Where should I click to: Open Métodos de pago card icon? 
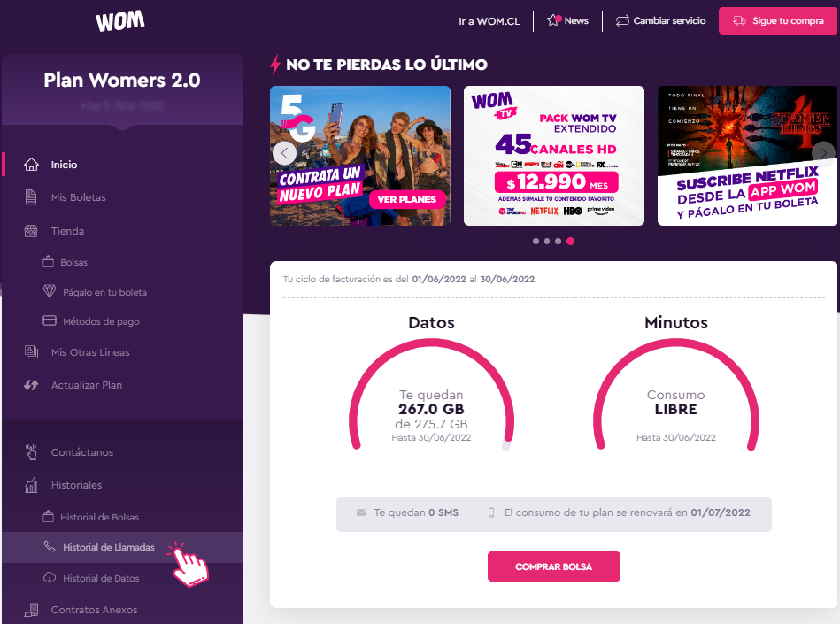pos(50,320)
